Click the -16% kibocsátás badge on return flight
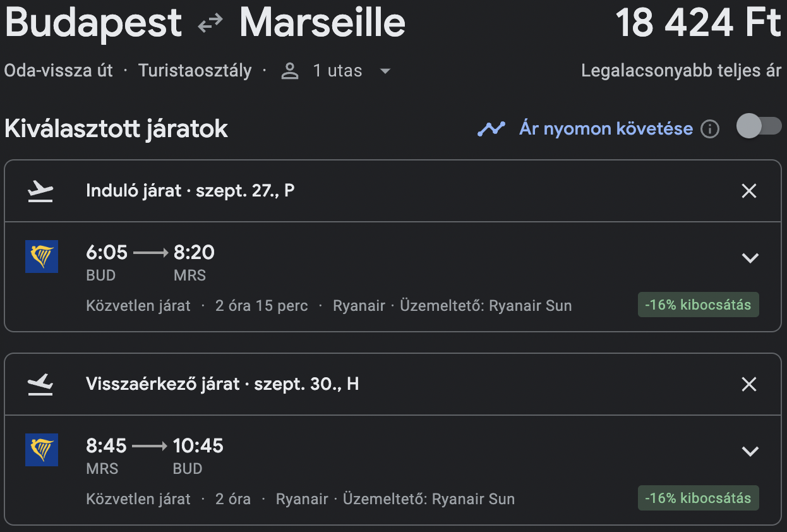 click(x=699, y=499)
